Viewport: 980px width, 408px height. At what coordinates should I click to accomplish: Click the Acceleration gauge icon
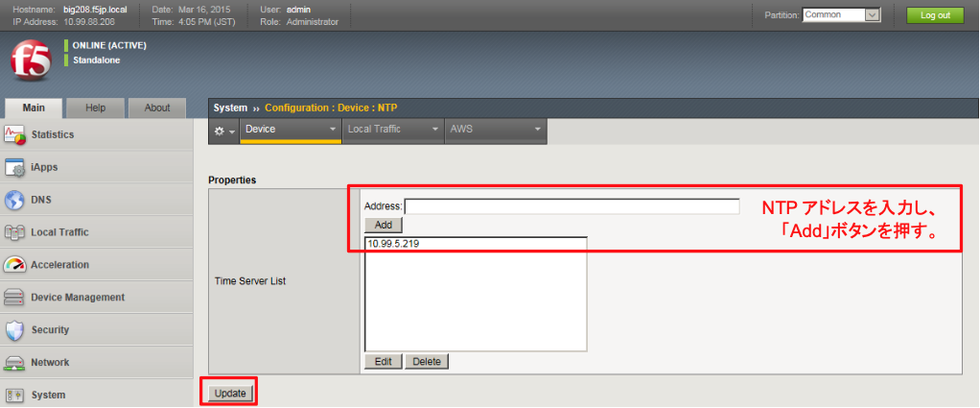(15, 265)
